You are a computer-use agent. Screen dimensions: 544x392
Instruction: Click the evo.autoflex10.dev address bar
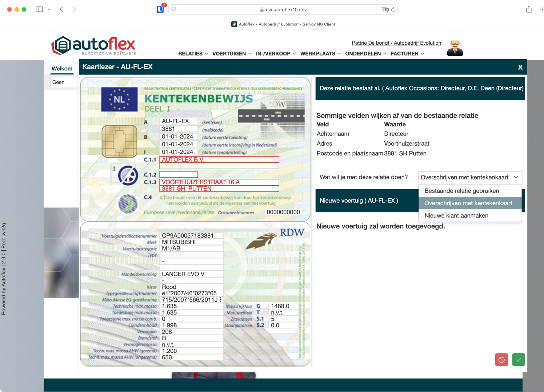tap(286, 9)
